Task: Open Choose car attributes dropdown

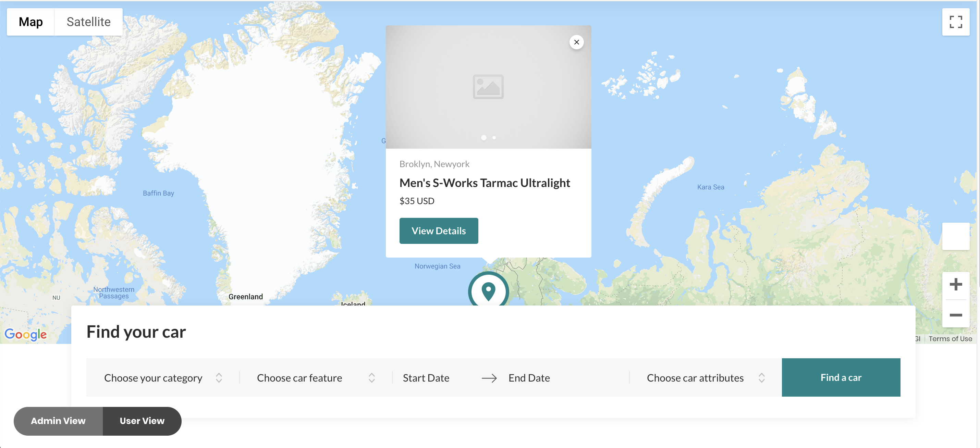Action: coord(705,378)
